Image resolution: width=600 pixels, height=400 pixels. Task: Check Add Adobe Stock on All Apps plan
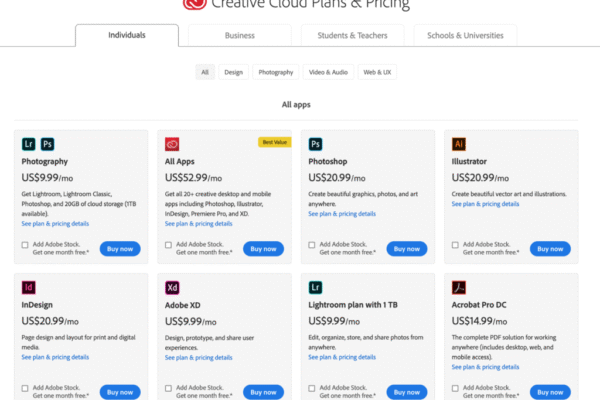coord(168,245)
